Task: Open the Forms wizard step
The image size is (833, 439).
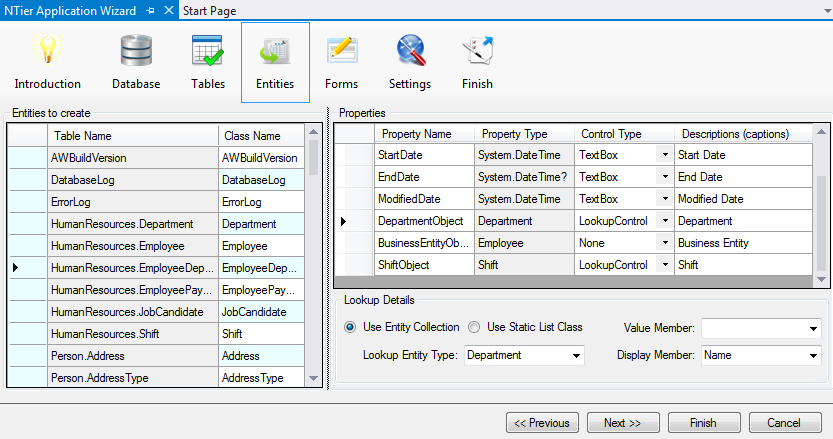Action: (342, 62)
